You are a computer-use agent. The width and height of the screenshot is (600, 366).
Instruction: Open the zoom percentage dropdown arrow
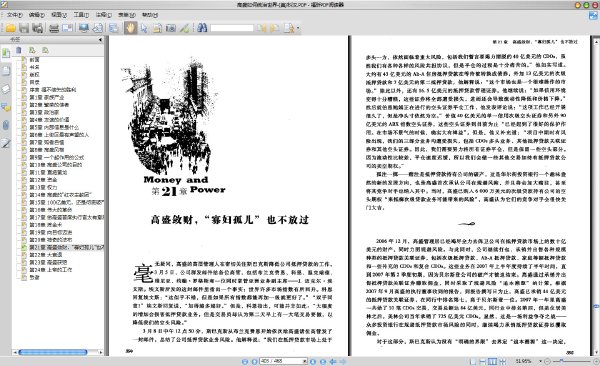540,361
